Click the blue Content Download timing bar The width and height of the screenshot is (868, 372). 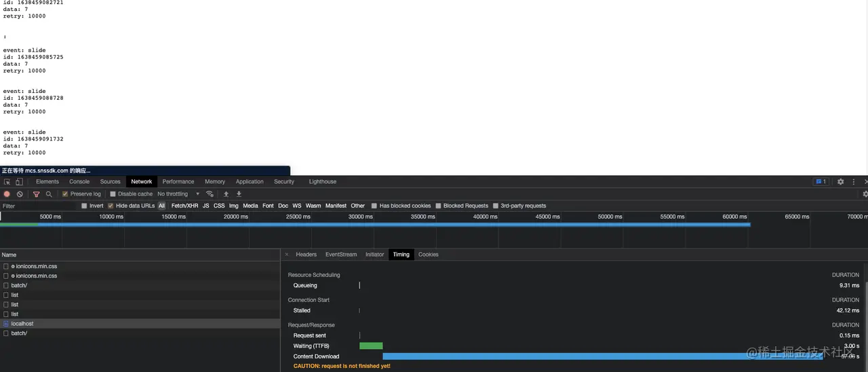pyautogui.click(x=603, y=356)
